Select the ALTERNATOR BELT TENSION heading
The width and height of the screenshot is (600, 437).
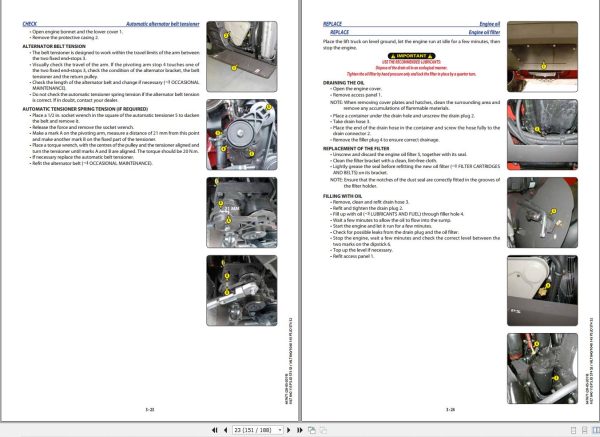click(x=54, y=46)
